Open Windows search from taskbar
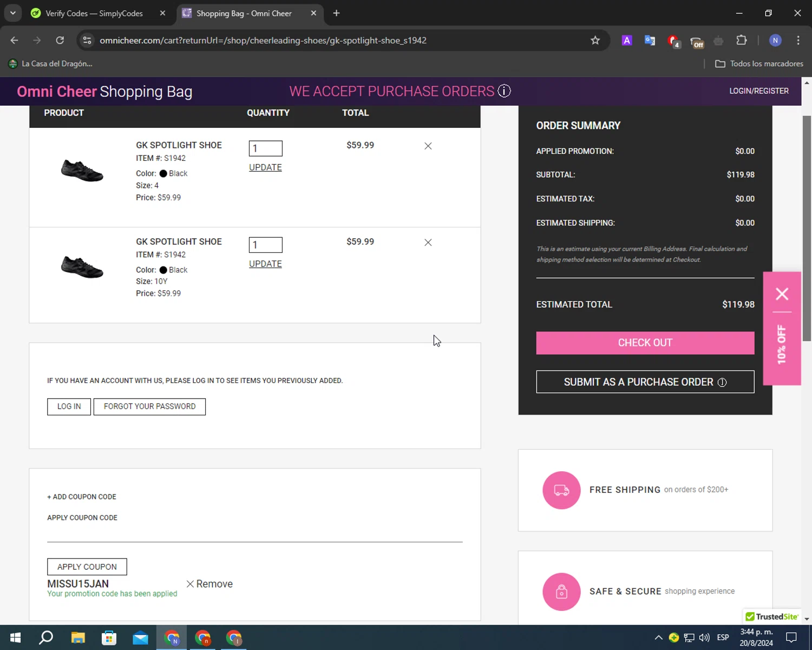 (46, 638)
